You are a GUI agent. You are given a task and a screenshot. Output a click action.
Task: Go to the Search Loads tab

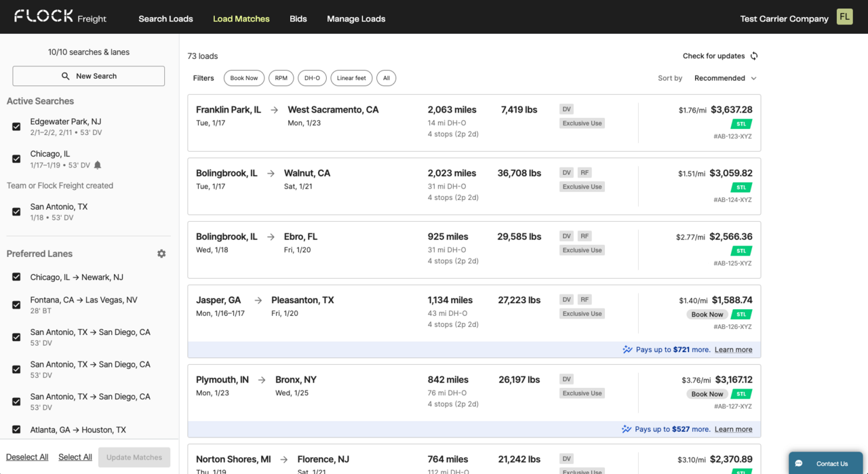click(x=165, y=19)
